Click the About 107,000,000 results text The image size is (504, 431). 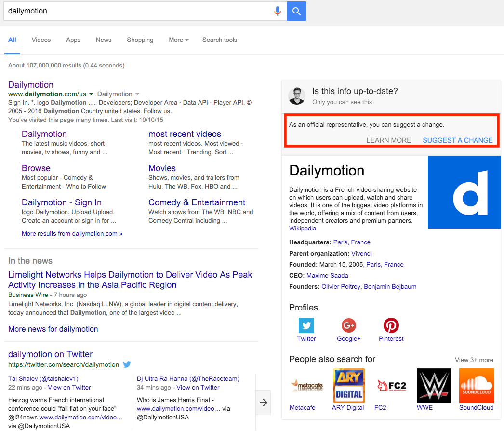(x=66, y=65)
